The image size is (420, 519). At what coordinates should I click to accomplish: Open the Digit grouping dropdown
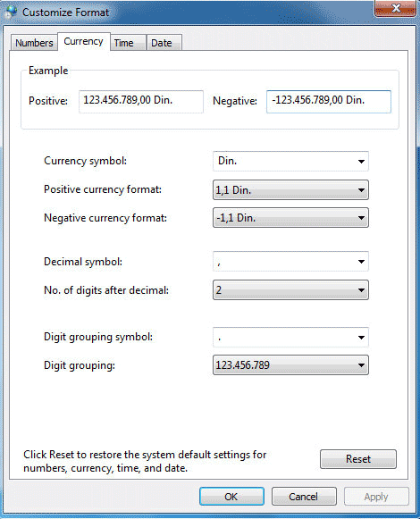290,365
